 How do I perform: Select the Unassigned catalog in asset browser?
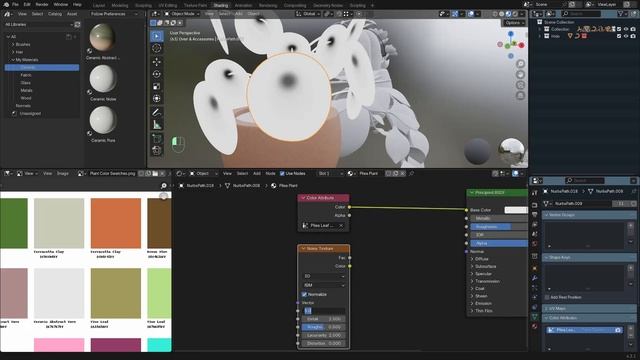click(x=30, y=113)
